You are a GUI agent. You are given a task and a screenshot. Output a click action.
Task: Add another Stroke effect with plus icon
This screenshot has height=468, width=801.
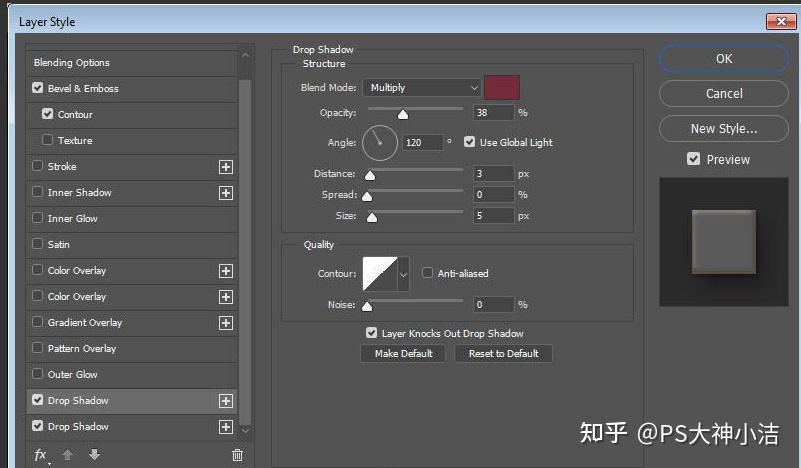[226, 167]
